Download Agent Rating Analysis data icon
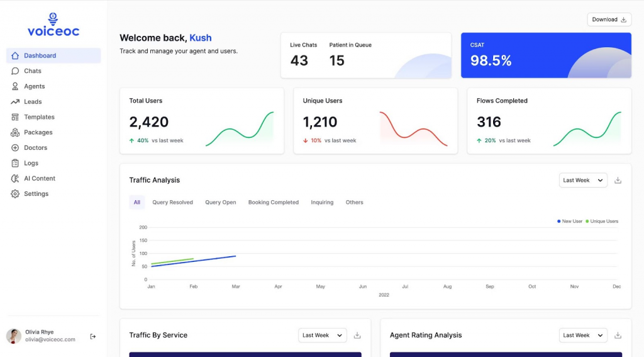 (618, 335)
